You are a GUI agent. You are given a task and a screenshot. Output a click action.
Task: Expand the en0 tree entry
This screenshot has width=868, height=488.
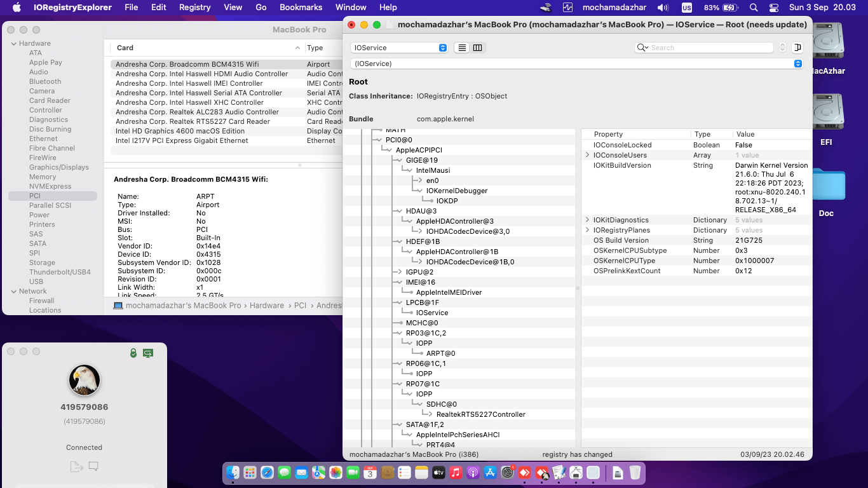(x=420, y=180)
